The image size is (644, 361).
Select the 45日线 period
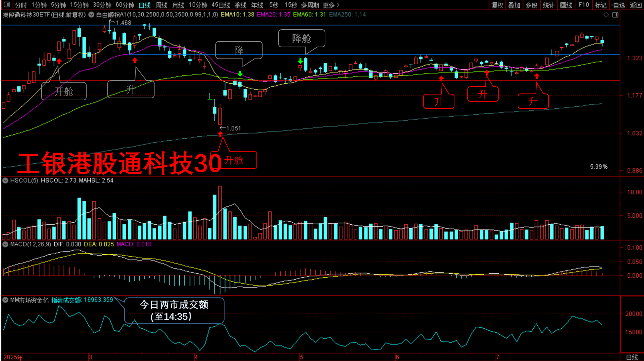click(x=221, y=5)
